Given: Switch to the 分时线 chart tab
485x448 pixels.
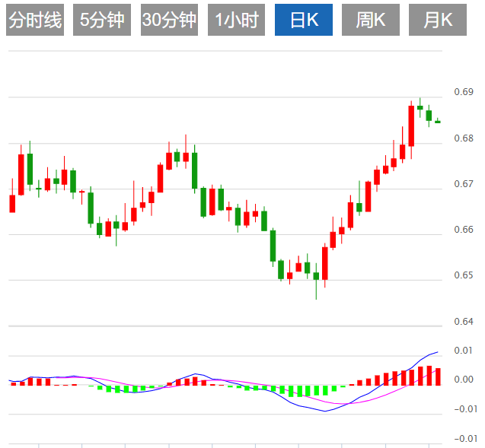Looking at the screenshot, I should (35, 20).
